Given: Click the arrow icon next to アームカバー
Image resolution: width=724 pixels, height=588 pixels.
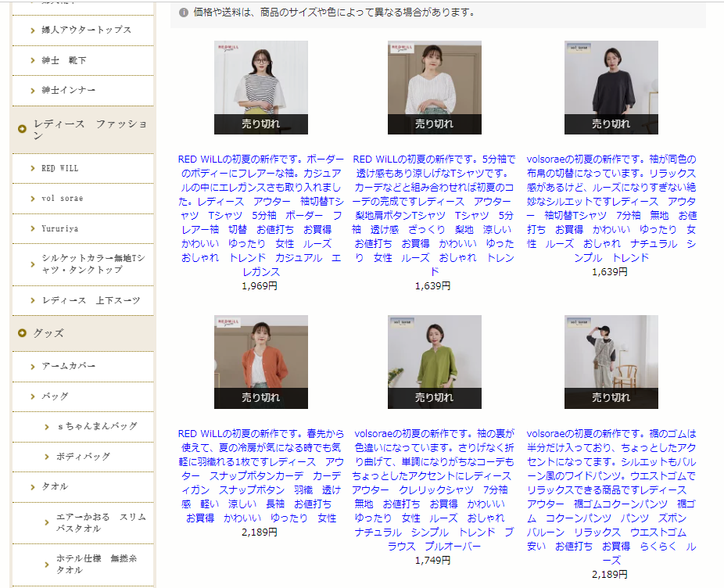Looking at the screenshot, I should click(34, 366).
